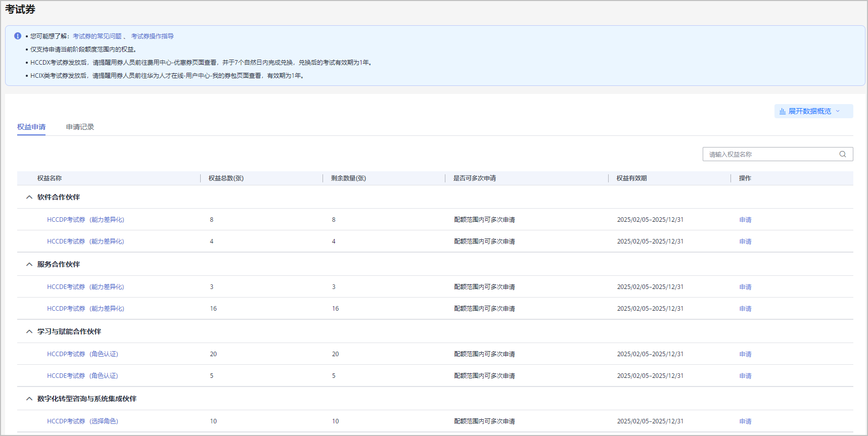Click remaining quantity 16 in the 服务合作伙伴 group
This screenshot has width=868, height=436.
pos(335,309)
